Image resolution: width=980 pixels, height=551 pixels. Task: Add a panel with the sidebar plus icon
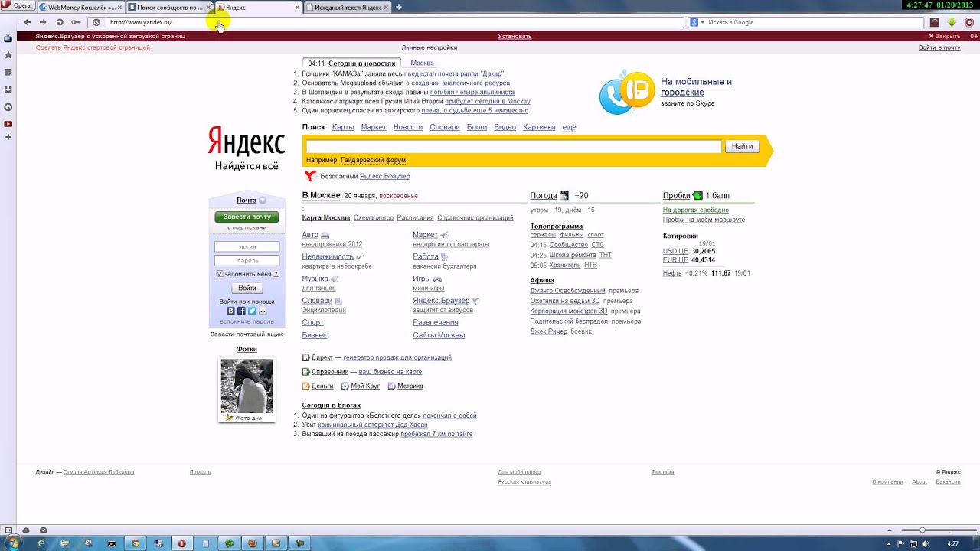click(x=8, y=137)
